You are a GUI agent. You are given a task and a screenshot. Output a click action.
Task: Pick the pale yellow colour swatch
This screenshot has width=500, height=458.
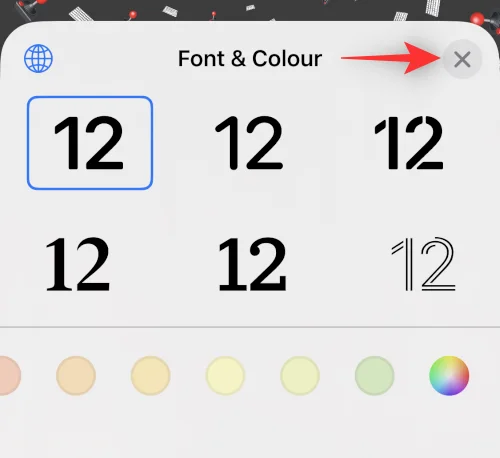225,376
